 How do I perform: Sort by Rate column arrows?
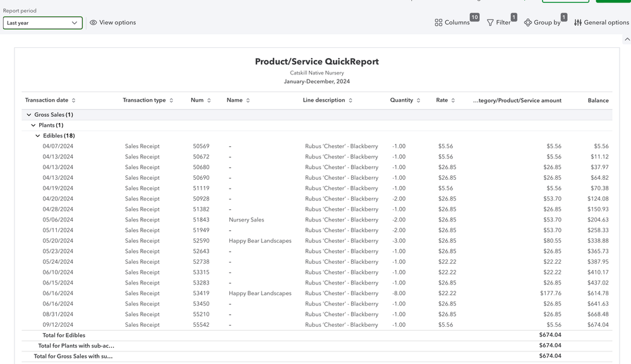(x=453, y=100)
